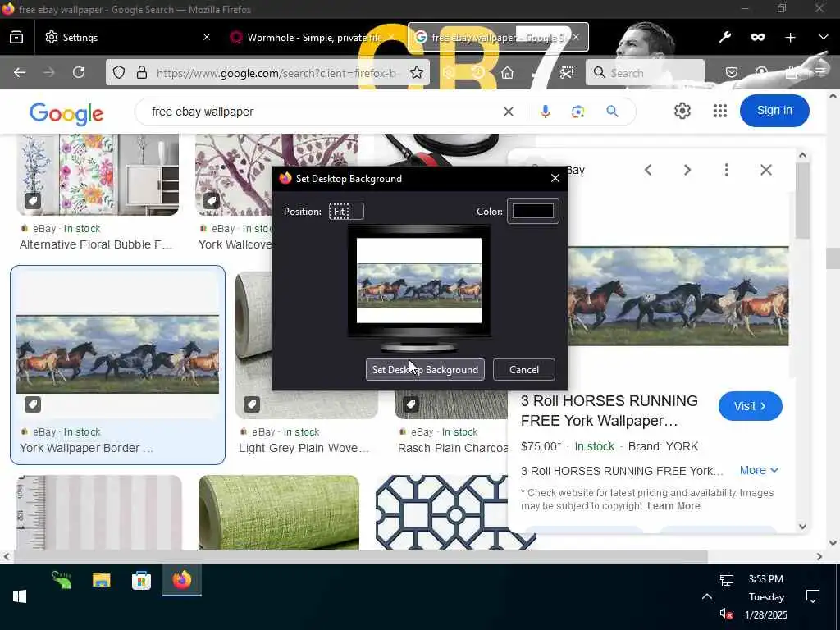840x630 pixels.
Task: Open the wrench developer tools icon
Action: point(725,37)
